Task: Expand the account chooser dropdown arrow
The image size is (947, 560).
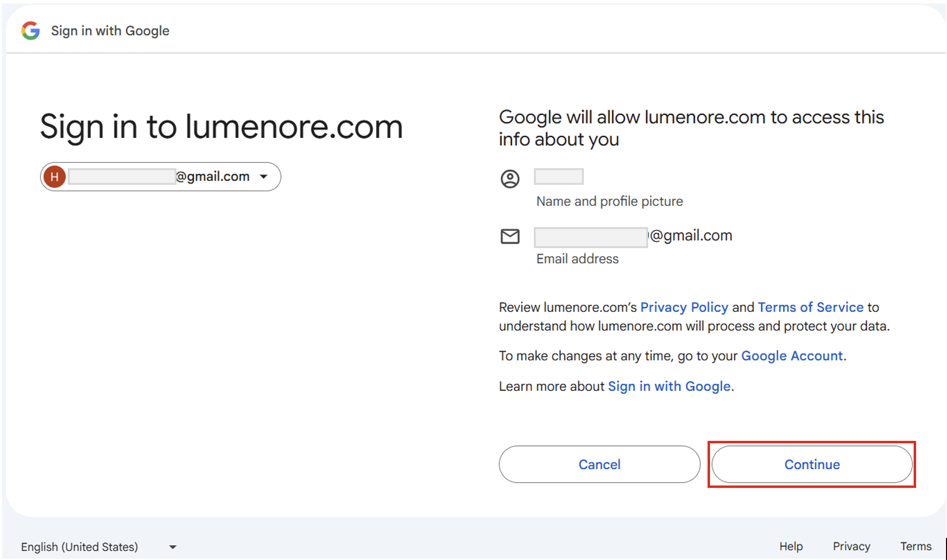Action: tap(264, 177)
